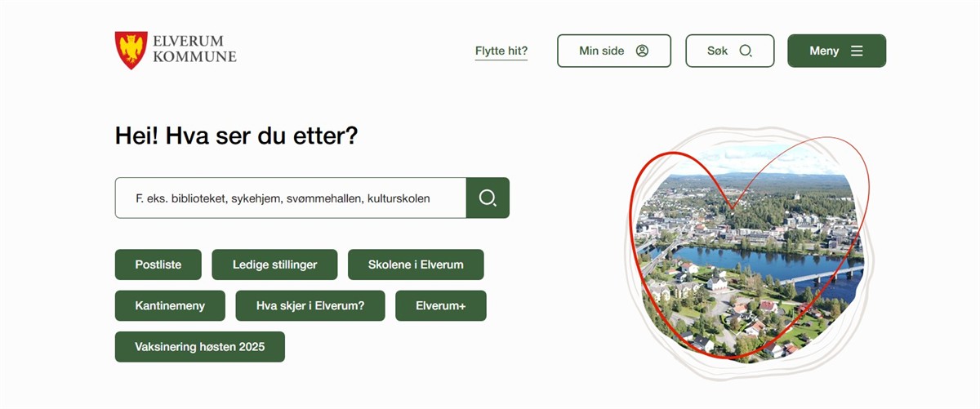Image resolution: width=980 pixels, height=409 pixels.
Task: Click the Elverum coat of arms crest
Action: (131, 51)
